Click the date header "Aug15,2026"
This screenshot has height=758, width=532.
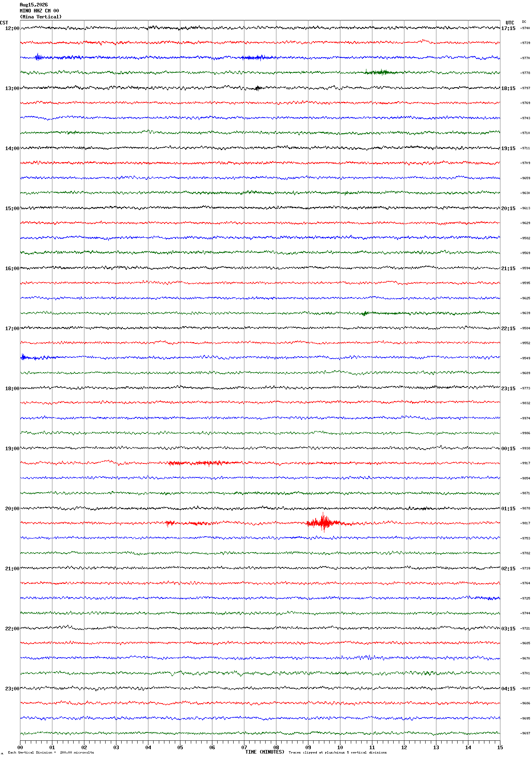point(34,5)
